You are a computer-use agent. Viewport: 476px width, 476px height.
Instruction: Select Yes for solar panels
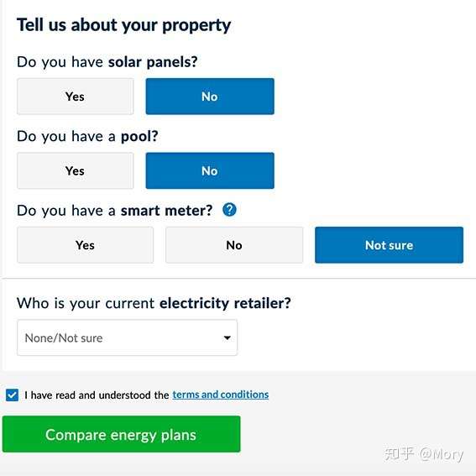76,97
